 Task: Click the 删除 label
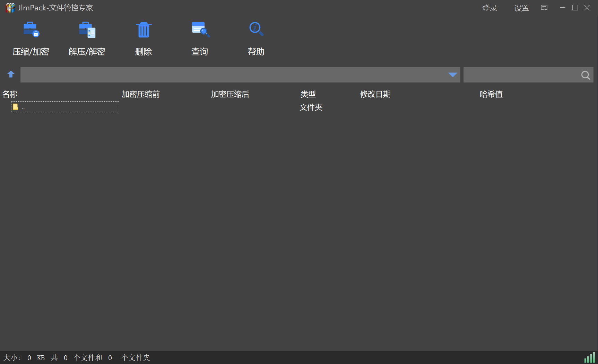[144, 52]
